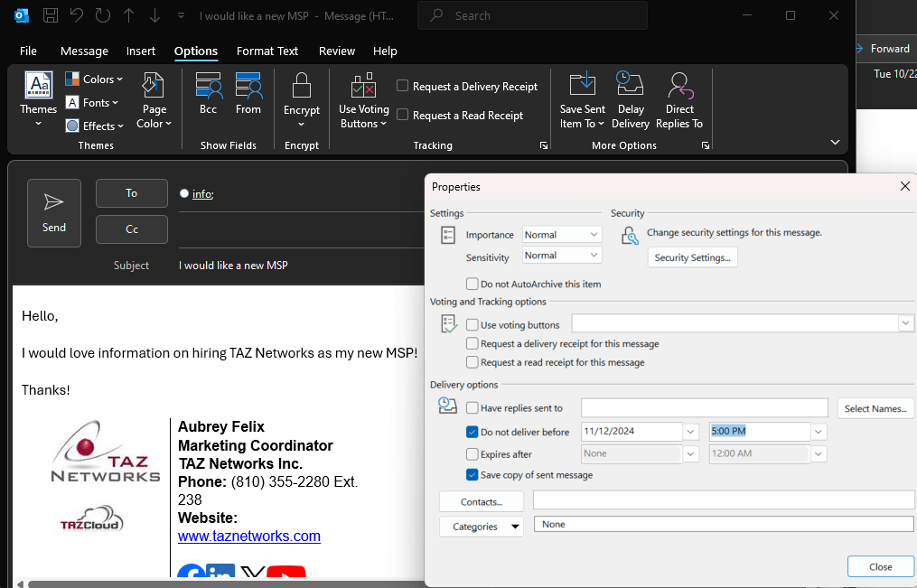Image resolution: width=917 pixels, height=588 pixels.
Task: Go to next item down arrow
Action: tap(154, 15)
